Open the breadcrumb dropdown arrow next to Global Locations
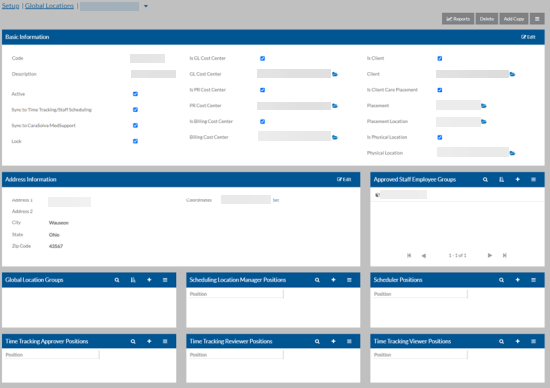Viewport: 550px width, 388px height. (x=146, y=6)
